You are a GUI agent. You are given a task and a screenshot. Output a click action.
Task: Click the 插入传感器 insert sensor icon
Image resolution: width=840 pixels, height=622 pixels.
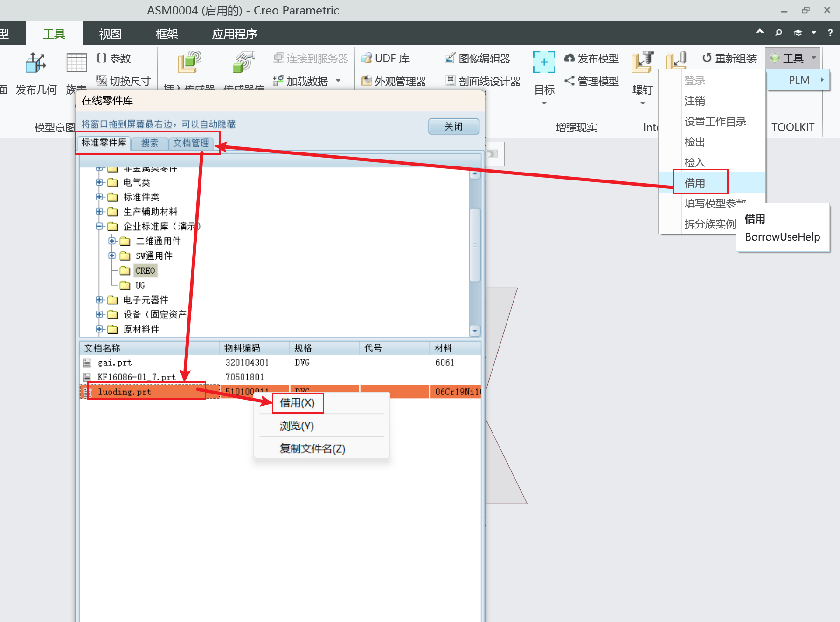click(x=189, y=62)
